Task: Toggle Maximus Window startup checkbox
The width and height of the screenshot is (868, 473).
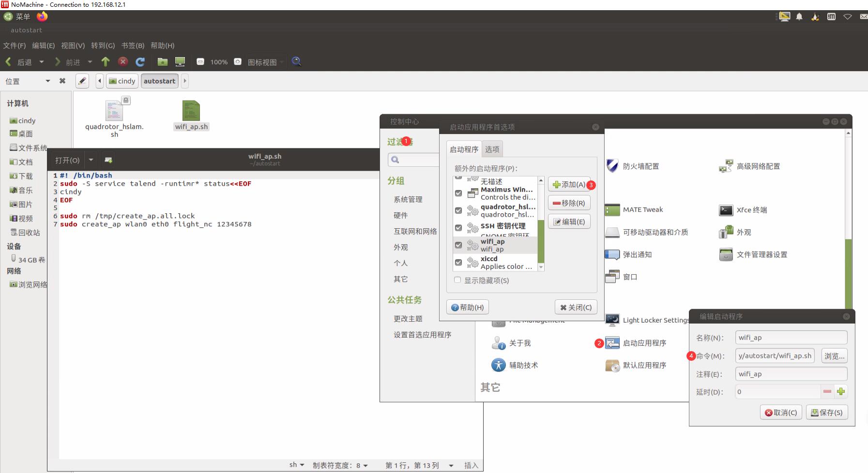Action: (458, 193)
